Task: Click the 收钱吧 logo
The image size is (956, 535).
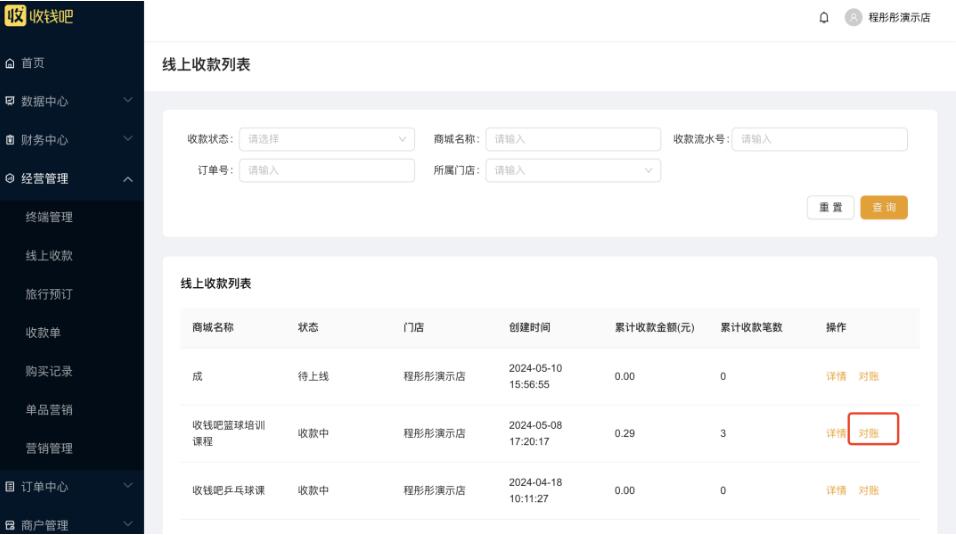Action: tap(38, 15)
